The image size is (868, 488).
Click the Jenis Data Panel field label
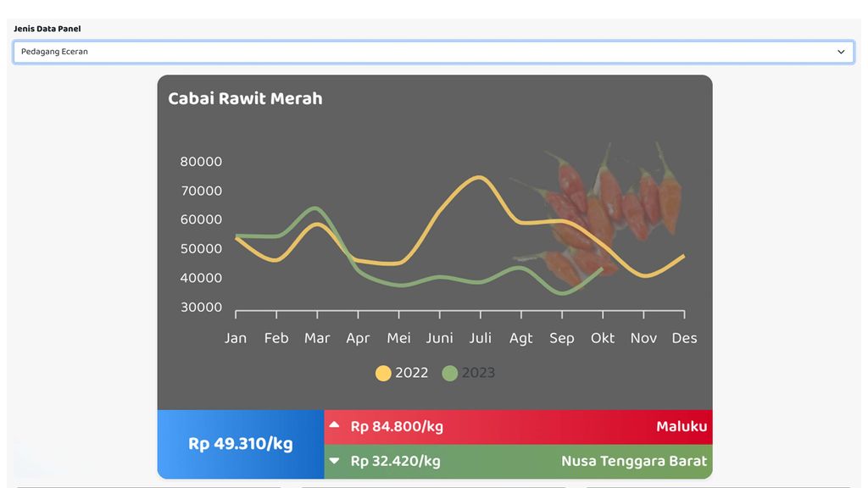(x=47, y=29)
